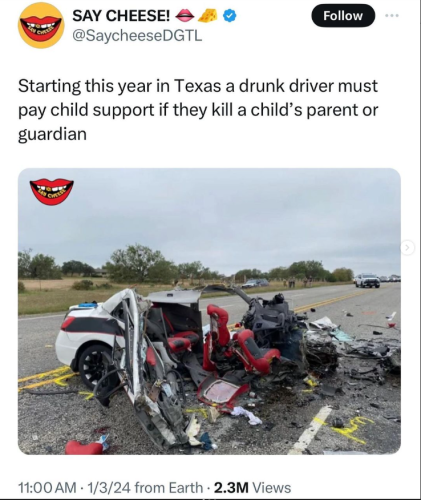The height and width of the screenshot is (500, 421).
Task: Click the word "Texas" in the tweet
Action: click(x=196, y=86)
